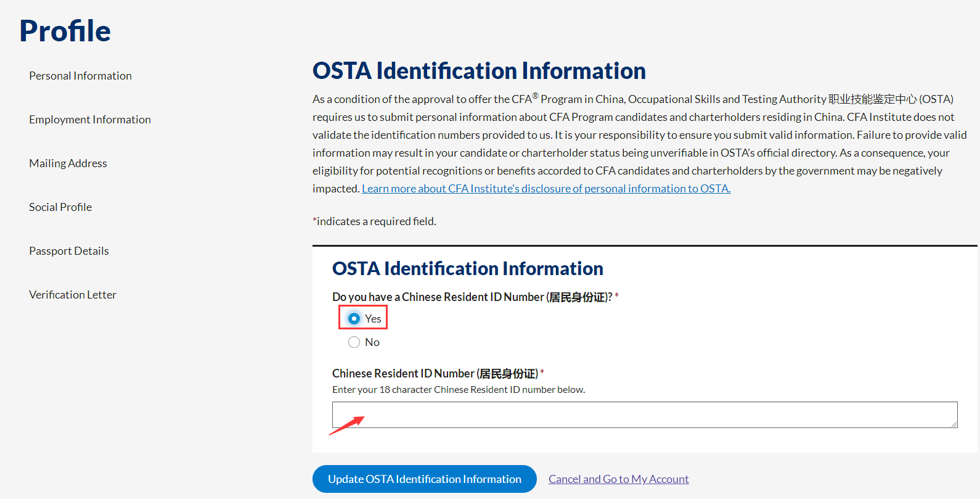Open Employment Information section
Screen dimensions: 980x499
point(90,120)
